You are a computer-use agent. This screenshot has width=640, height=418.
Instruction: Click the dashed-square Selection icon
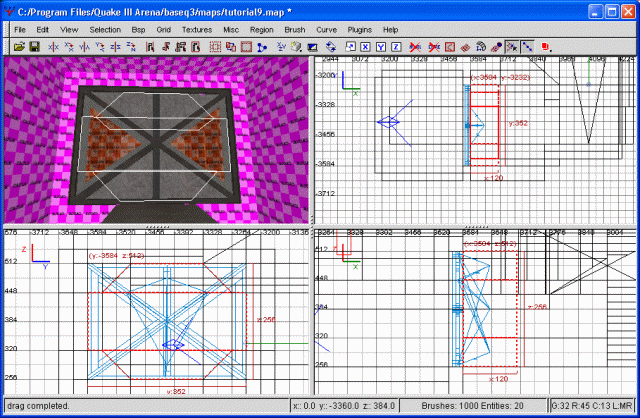(215, 47)
